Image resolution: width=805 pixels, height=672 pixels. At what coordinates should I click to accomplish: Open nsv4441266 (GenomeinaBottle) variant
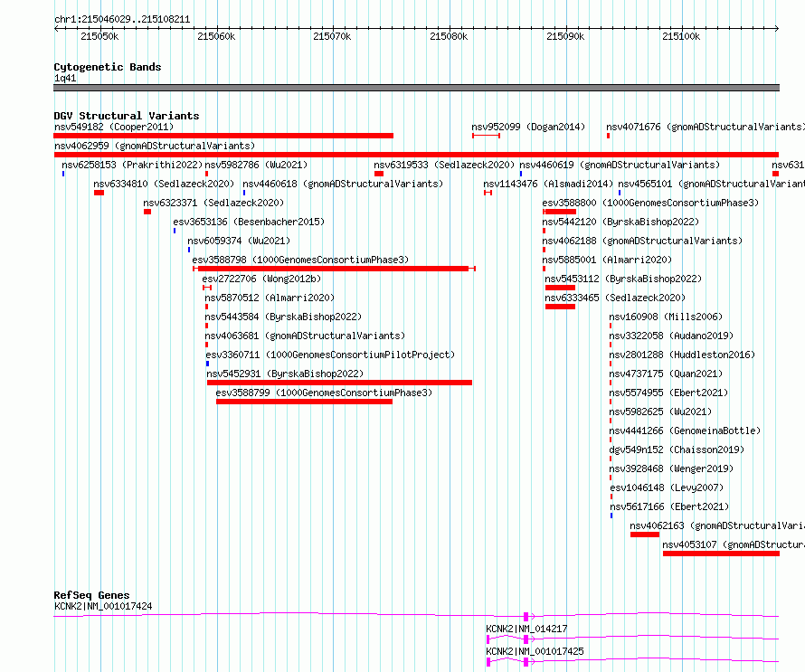[x=685, y=431]
